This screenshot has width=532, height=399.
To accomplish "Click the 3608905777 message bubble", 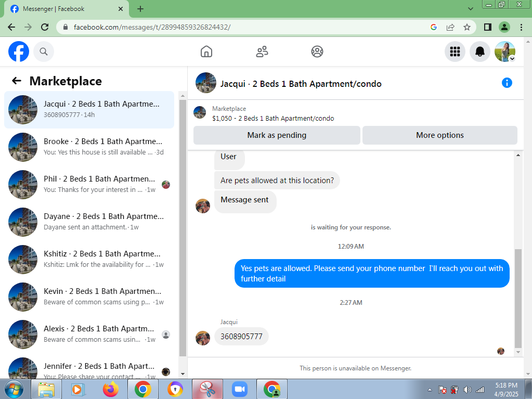I will (241, 336).
